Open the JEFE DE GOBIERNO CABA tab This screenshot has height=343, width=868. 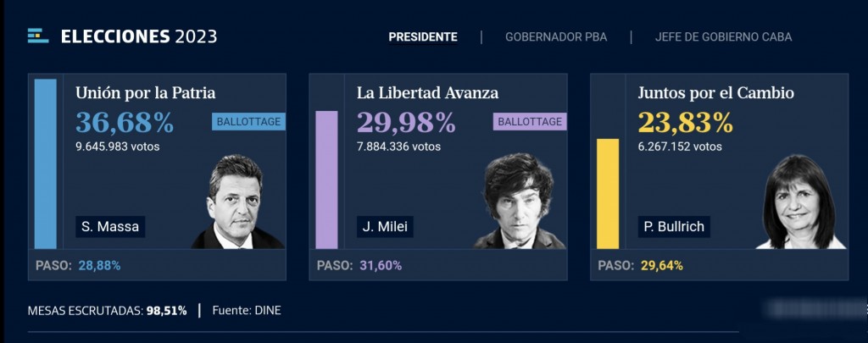pos(723,37)
